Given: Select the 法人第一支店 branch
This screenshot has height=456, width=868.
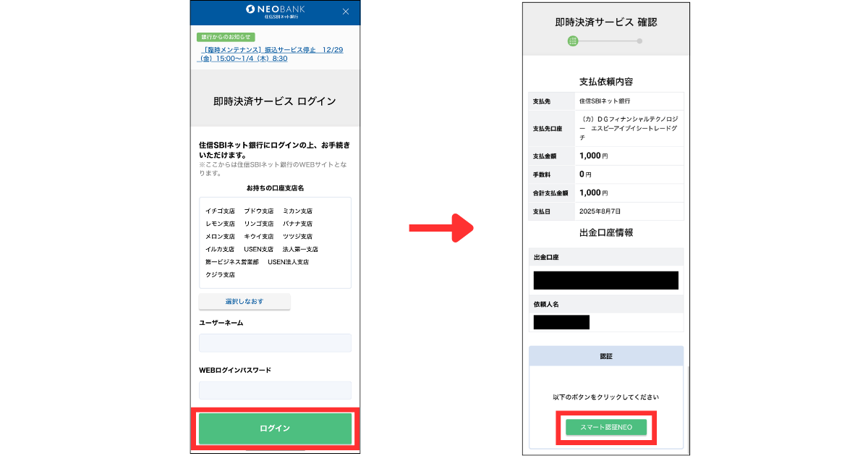Looking at the screenshot, I should click(x=300, y=249).
